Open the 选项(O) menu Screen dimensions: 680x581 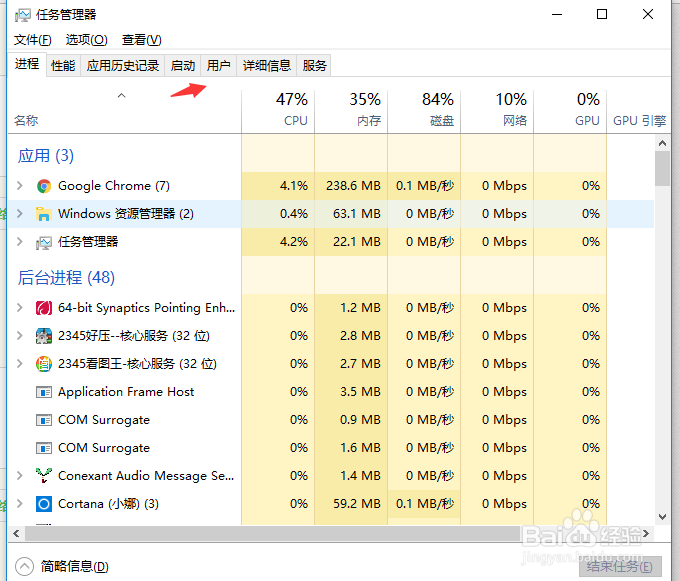pos(86,40)
